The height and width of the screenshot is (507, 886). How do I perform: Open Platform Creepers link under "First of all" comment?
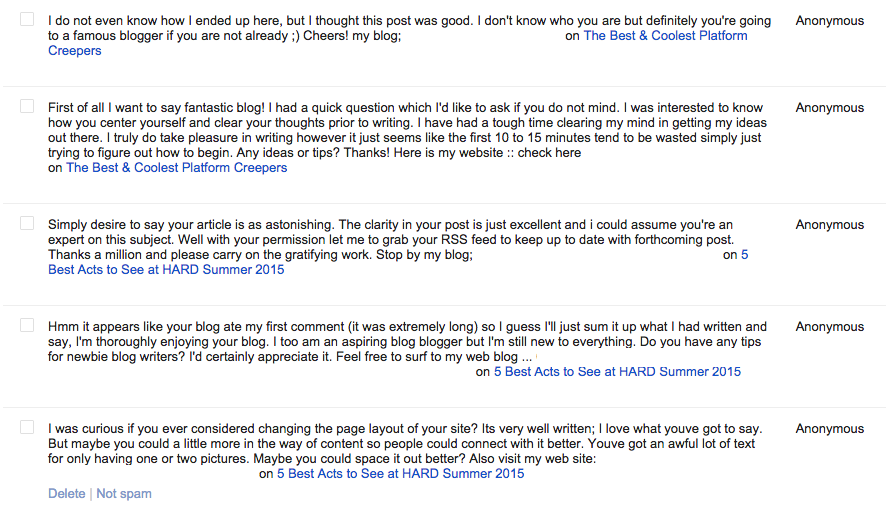tap(176, 168)
